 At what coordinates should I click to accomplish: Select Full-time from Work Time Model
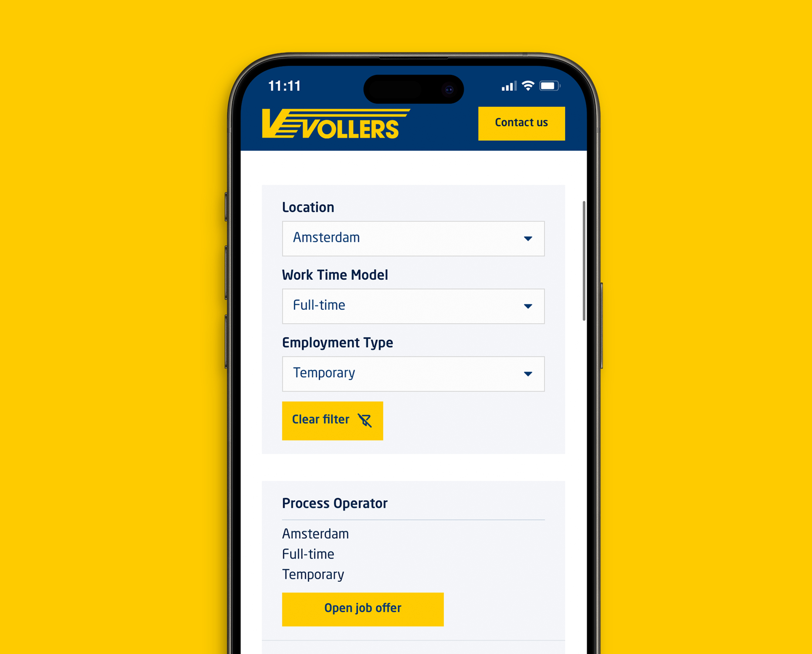(412, 305)
